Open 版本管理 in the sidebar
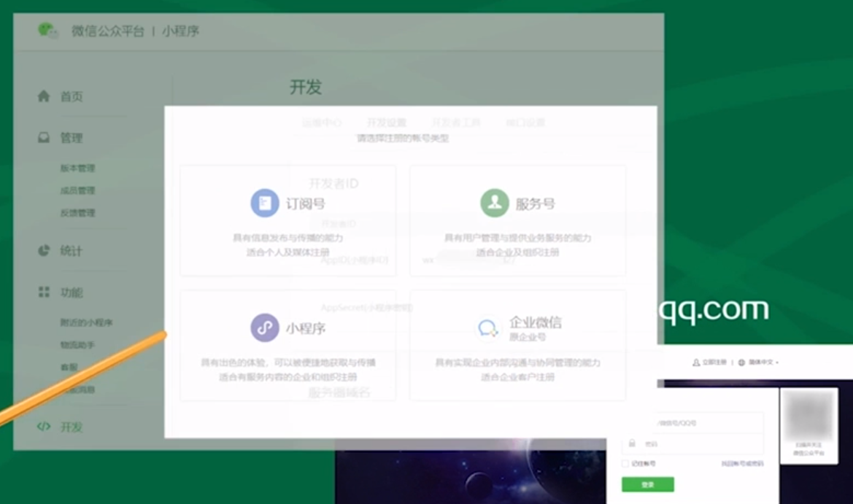 (77, 168)
